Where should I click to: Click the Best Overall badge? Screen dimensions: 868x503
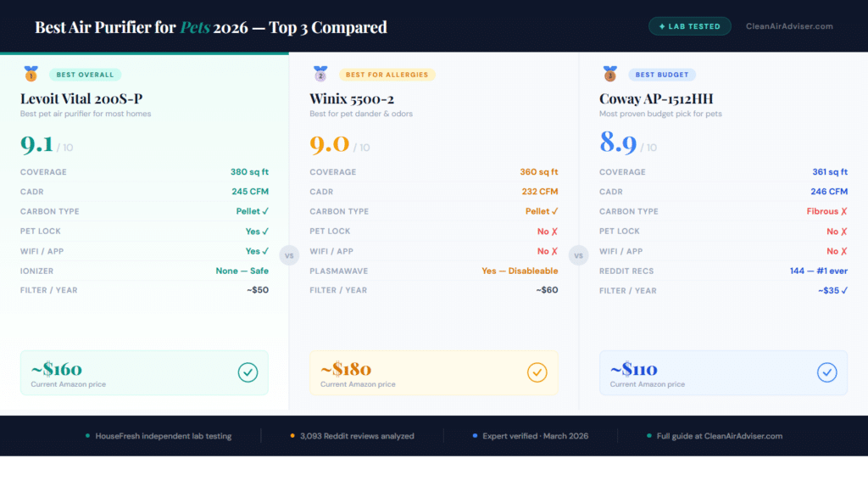(x=86, y=75)
